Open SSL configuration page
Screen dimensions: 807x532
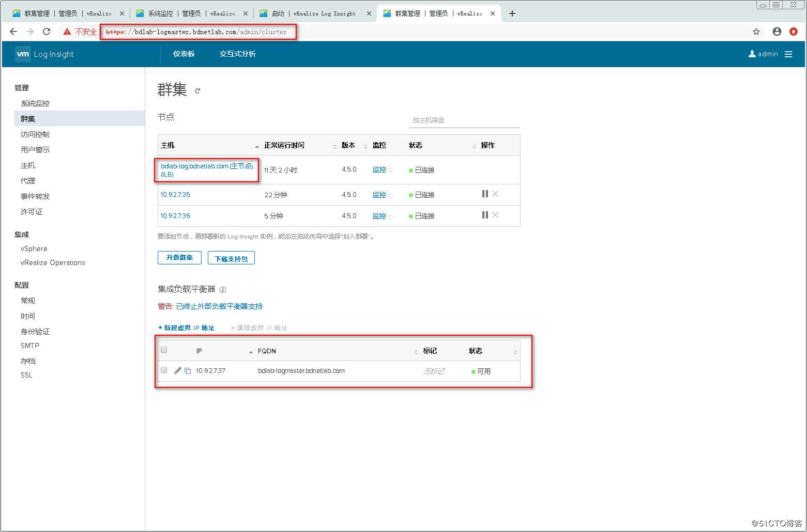[26, 375]
